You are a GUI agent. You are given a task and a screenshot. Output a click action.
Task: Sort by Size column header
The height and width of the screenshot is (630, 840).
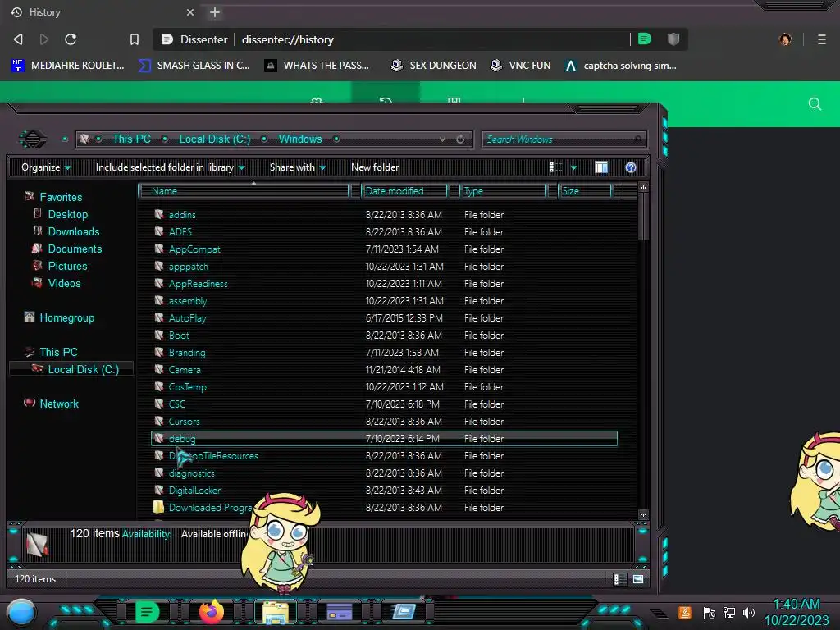click(x=585, y=191)
